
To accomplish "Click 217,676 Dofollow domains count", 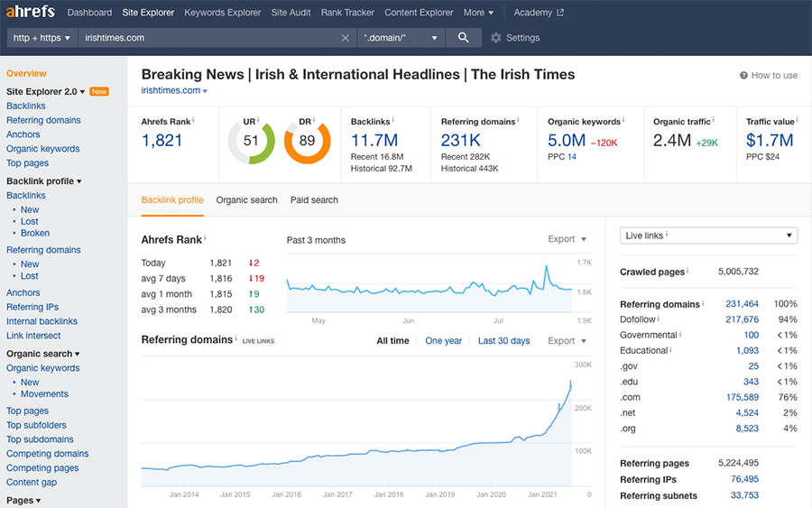I will click(x=743, y=319).
